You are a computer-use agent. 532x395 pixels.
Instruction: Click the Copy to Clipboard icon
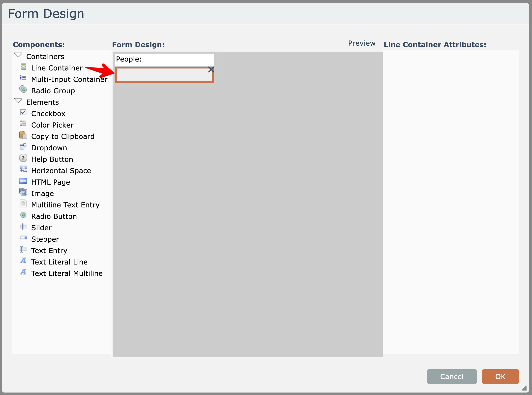[x=23, y=135]
